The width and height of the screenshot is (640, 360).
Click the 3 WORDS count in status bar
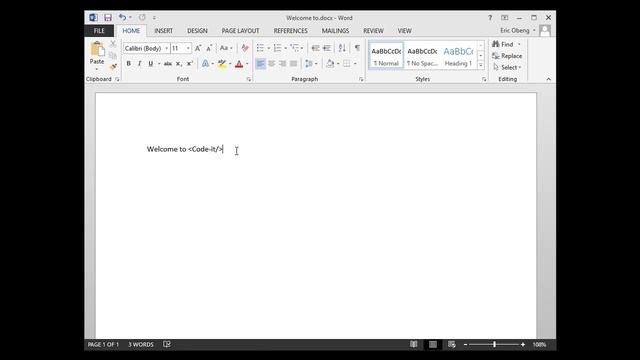[x=141, y=344]
